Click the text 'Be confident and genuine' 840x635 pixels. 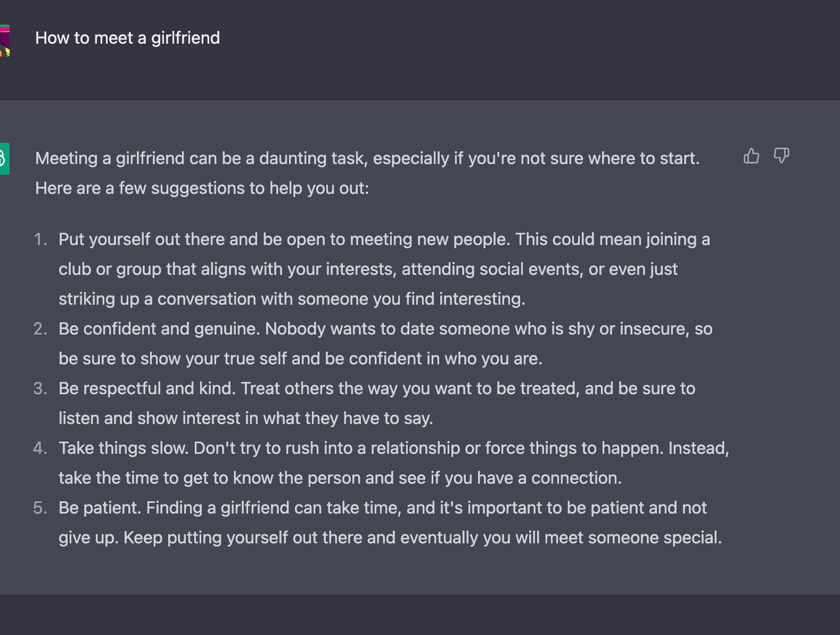(x=159, y=329)
